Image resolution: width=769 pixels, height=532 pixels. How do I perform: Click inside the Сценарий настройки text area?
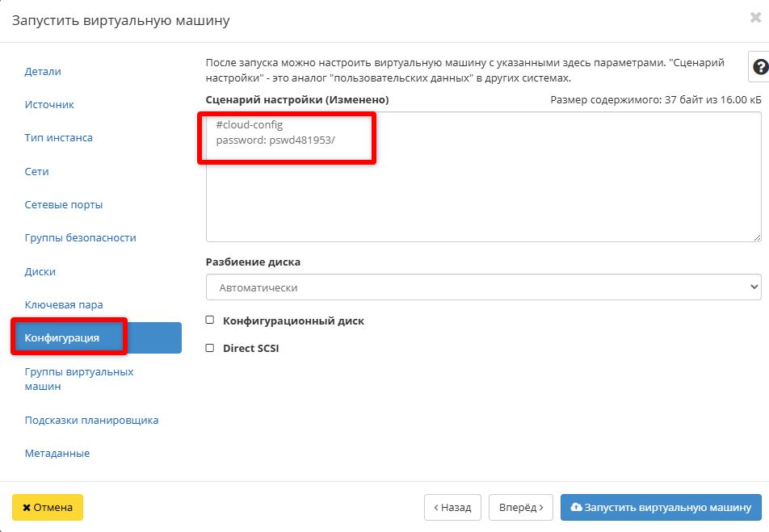tap(483, 194)
